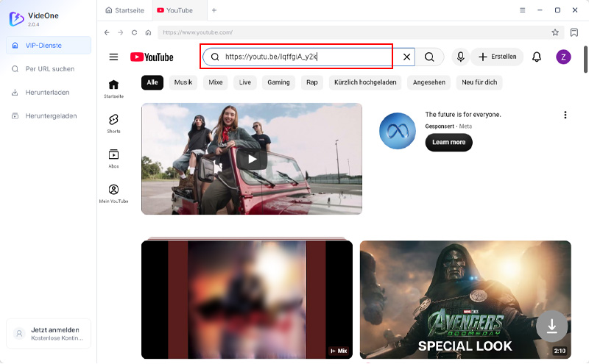
Task: Open the VideOne hamburger menu in title bar
Action: pyautogui.click(x=522, y=10)
